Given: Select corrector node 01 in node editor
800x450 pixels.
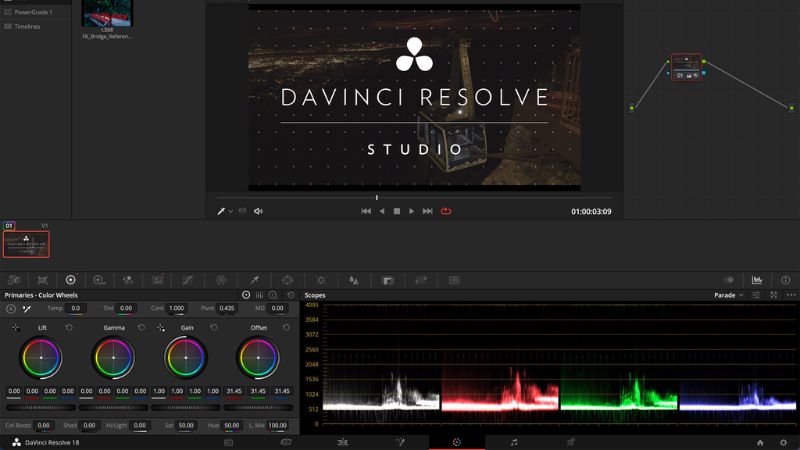Looking at the screenshot, I should 686,67.
